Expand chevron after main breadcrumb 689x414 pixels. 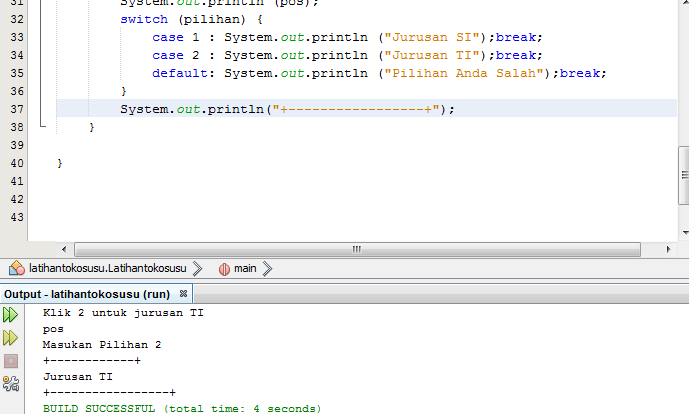[x=267, y=268]
